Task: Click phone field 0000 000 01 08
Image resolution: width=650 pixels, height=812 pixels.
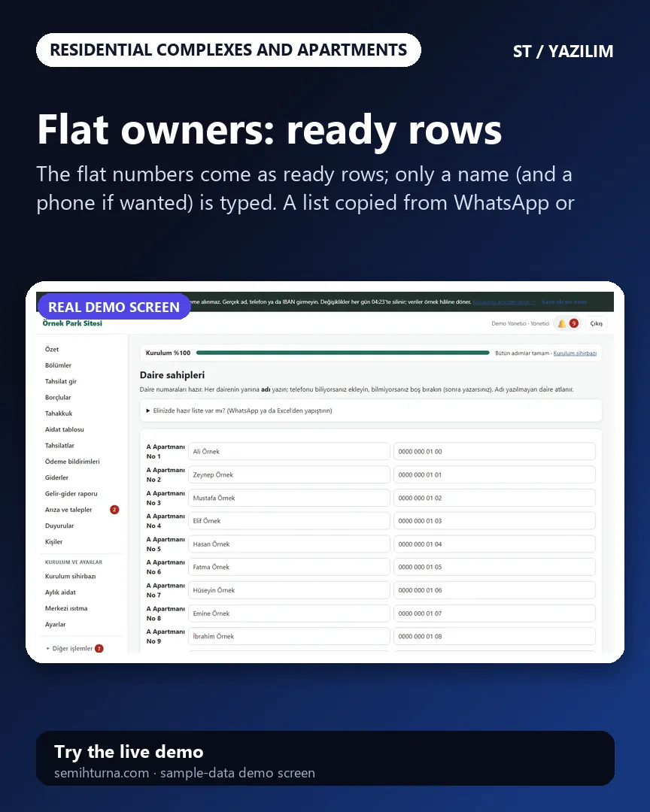Action: [494, 637]
